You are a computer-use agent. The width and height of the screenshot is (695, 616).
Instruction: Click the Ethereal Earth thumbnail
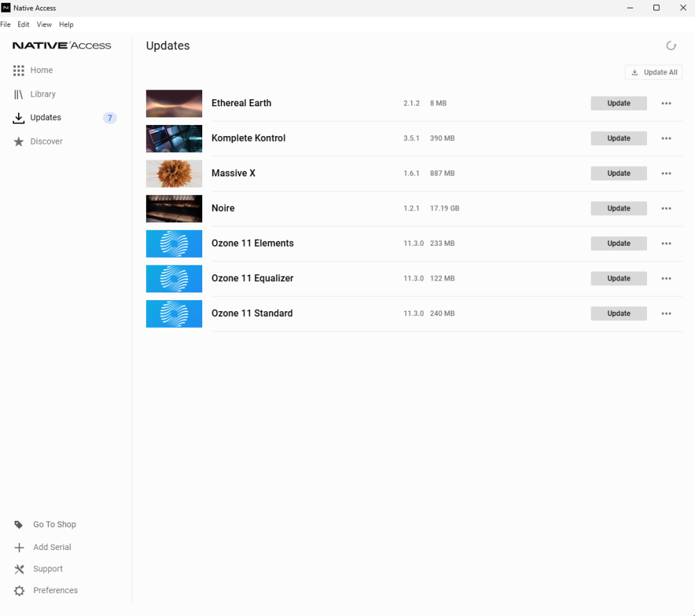pyautogui.click(x=174, y=103)
